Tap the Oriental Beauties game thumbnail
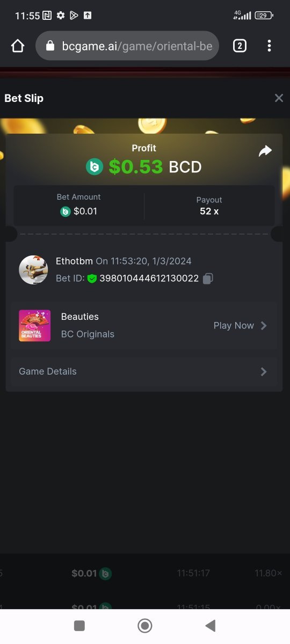The width and height of the screenshot is (290, 644). (x=35, y=325)
